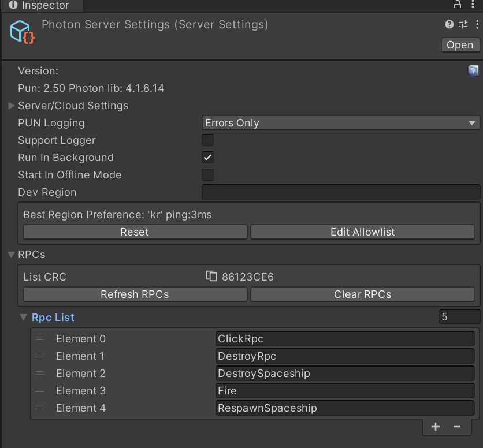Image resolution: width=483 pixels, height=448 pixels.
Task: Select the Element 3 drag handle
Action: (x=39, y=390)
